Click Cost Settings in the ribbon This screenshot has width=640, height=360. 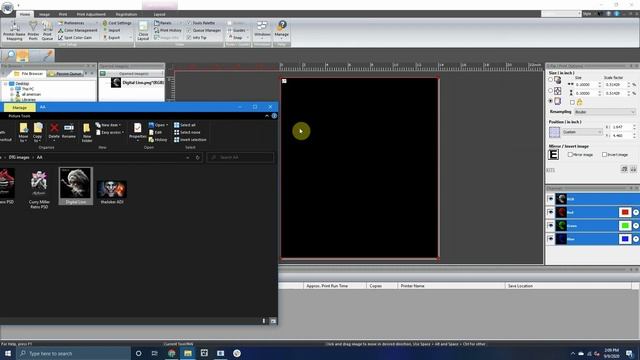coord(117,23)
